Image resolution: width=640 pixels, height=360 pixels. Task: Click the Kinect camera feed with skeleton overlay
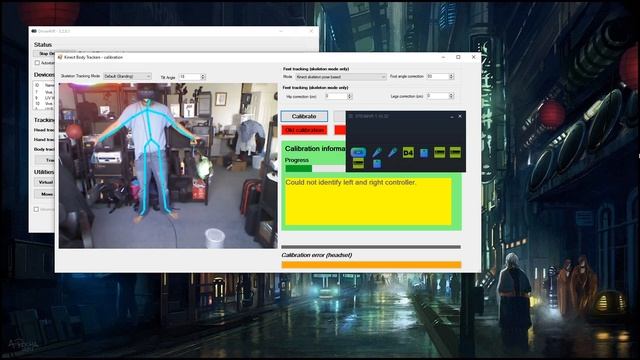click(x=168, y=166)
